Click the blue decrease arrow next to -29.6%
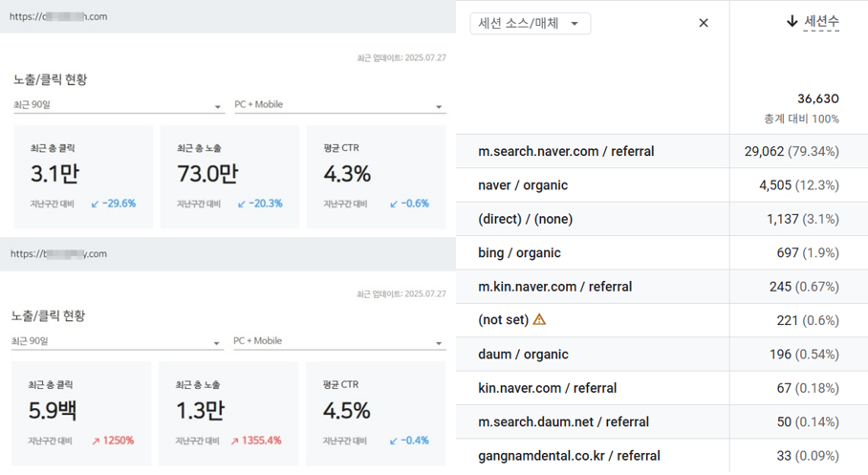868x475 pixels. point(96,204)
